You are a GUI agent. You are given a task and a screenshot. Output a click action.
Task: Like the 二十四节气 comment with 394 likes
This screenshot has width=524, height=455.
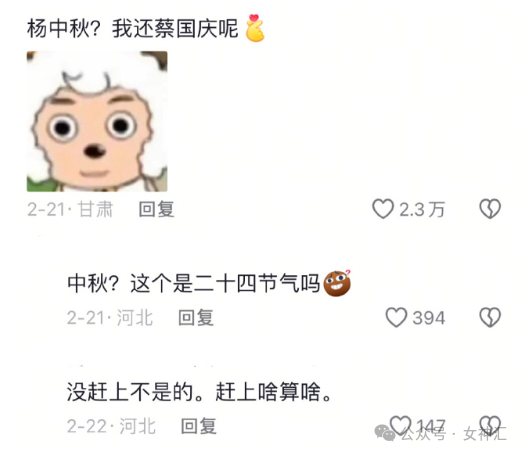(x=396, y=317)
